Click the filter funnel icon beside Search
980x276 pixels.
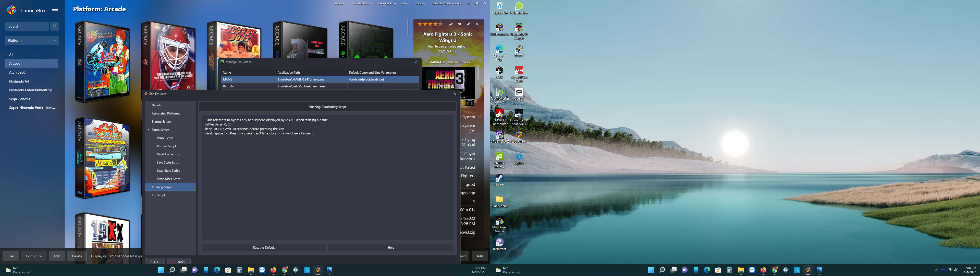coord(54,26)
